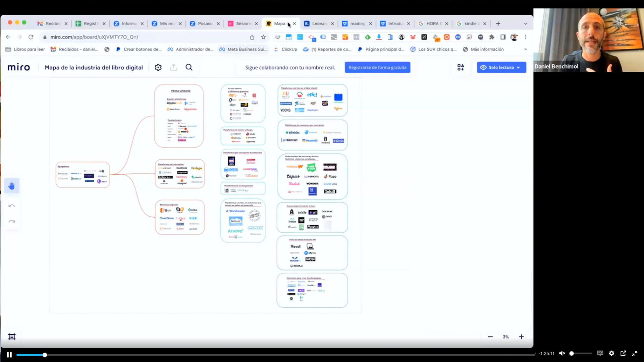
Task: Open the Recibidos - daniel bookmark
Action: (x=75, y=49)
